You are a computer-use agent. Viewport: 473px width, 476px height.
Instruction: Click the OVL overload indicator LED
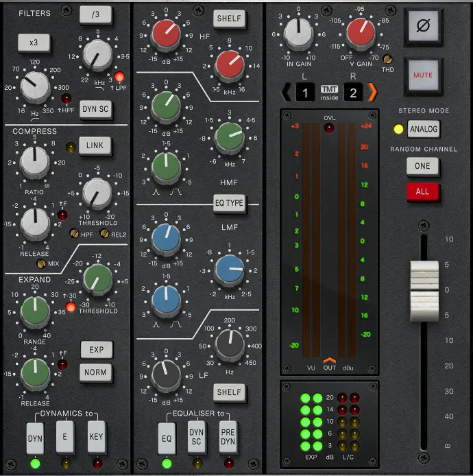pos(328,128)
